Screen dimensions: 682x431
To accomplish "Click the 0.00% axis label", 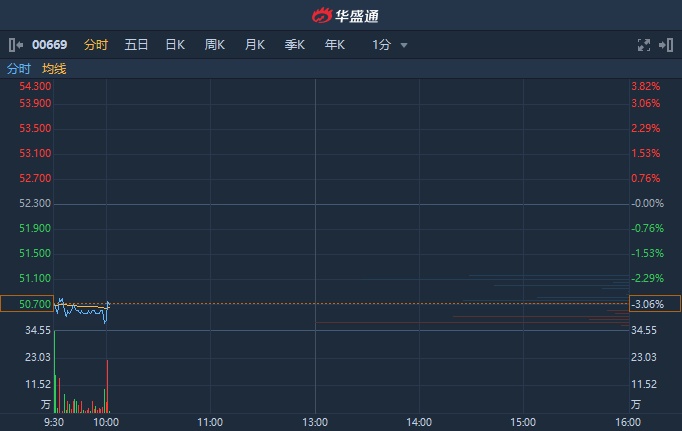I will click(x=648, y=203).
